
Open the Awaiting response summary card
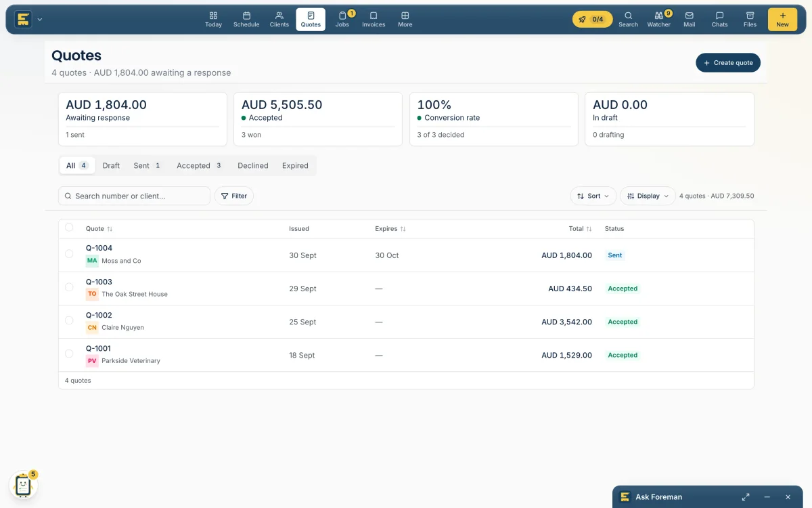[143, 119]
